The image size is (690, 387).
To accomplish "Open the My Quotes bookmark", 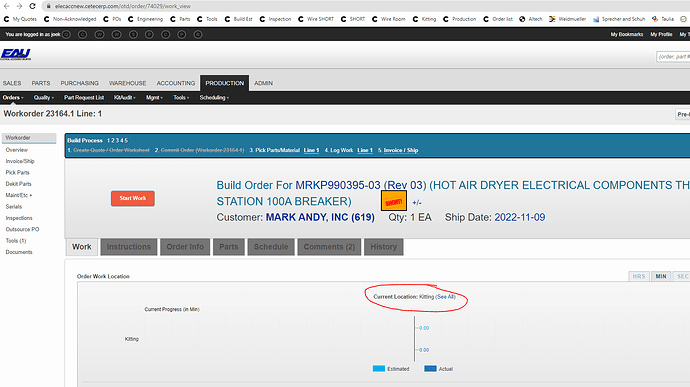I will [20, 19].
